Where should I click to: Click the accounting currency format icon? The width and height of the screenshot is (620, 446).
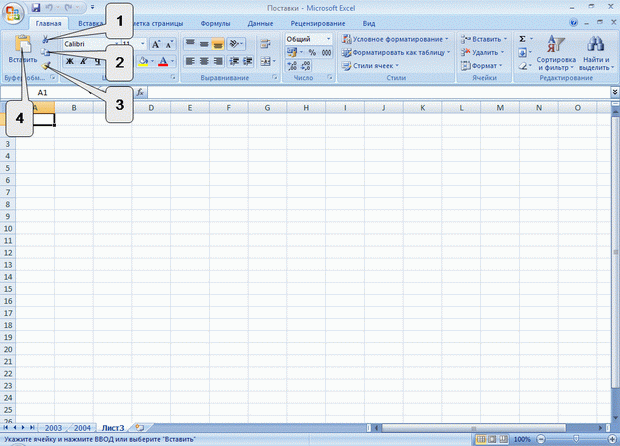tap(292, 52)
